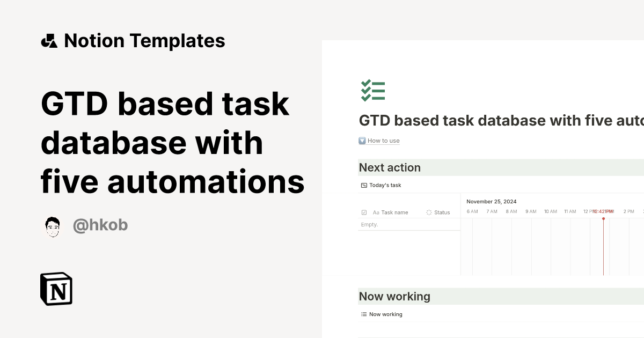Click the Status property spinner icon
Screen dimensions: 644x338
point(429,212)
